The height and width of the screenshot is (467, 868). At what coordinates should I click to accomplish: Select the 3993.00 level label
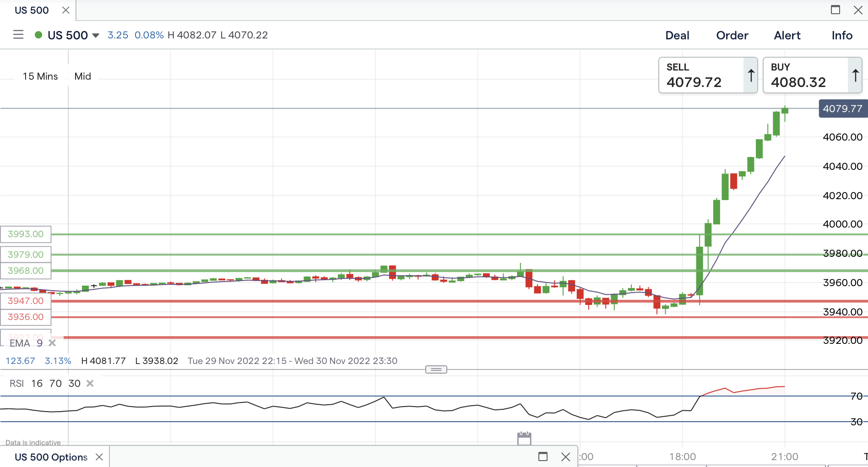click(x=26, y=234)
